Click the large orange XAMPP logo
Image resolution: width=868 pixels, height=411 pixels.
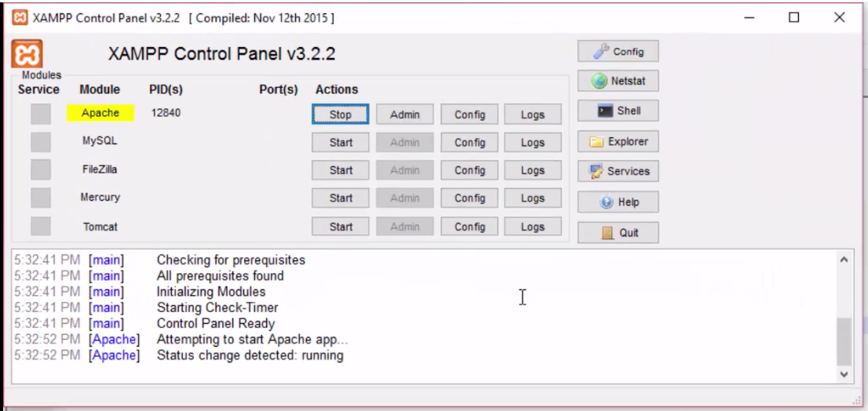coord(27,54)
